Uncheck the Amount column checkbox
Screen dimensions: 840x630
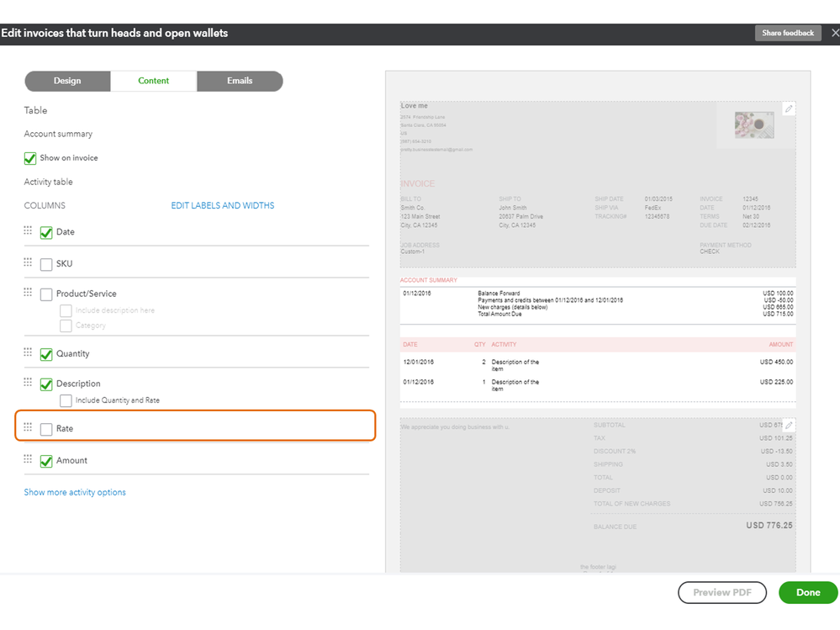46,461
